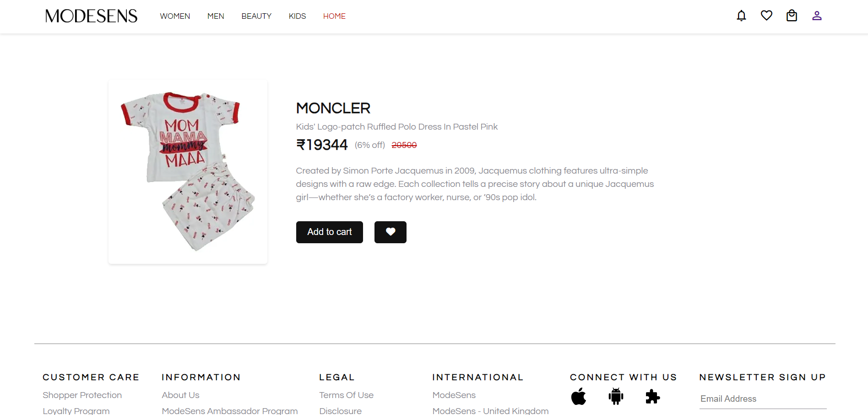Click the Apple app store icon

[579, 396]
